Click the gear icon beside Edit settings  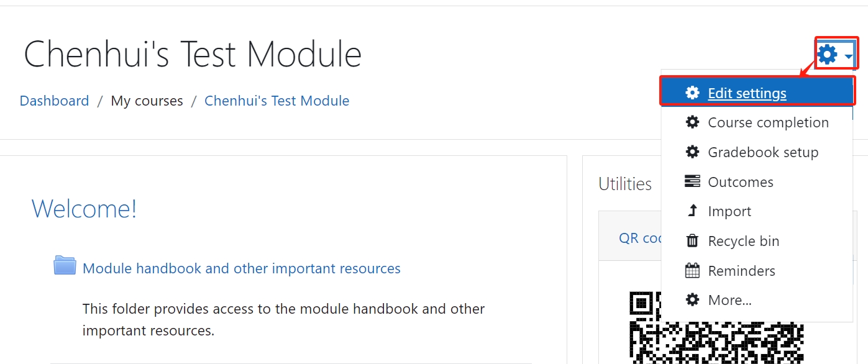click(692, 92)
